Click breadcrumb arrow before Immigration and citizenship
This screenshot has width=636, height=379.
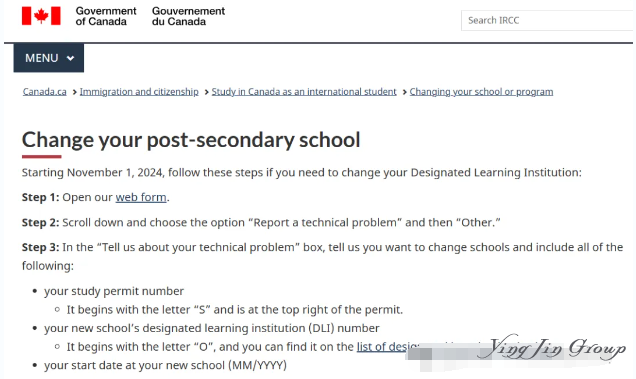pyautogui.click(x=74, y=93)
